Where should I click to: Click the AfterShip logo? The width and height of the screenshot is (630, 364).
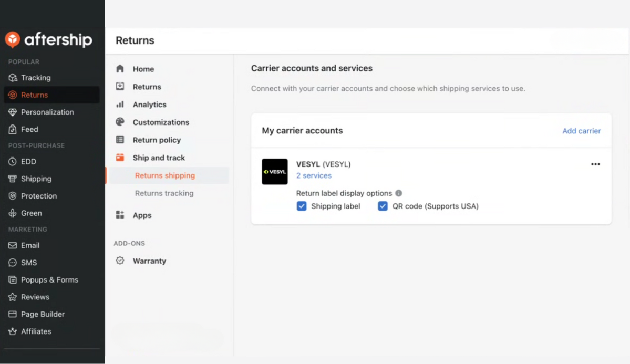[x=49, y=40]
